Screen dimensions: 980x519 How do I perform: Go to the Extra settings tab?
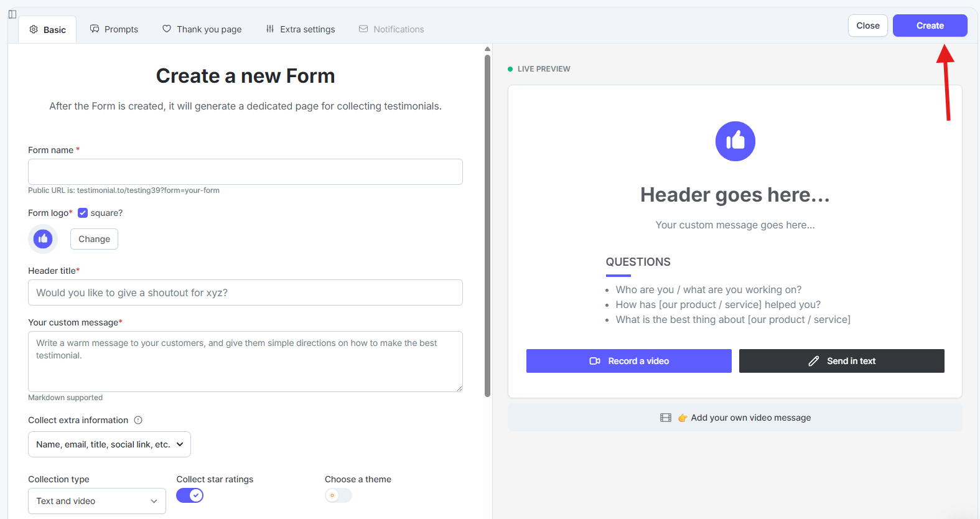pyautogui.click(x=301, y=29)
